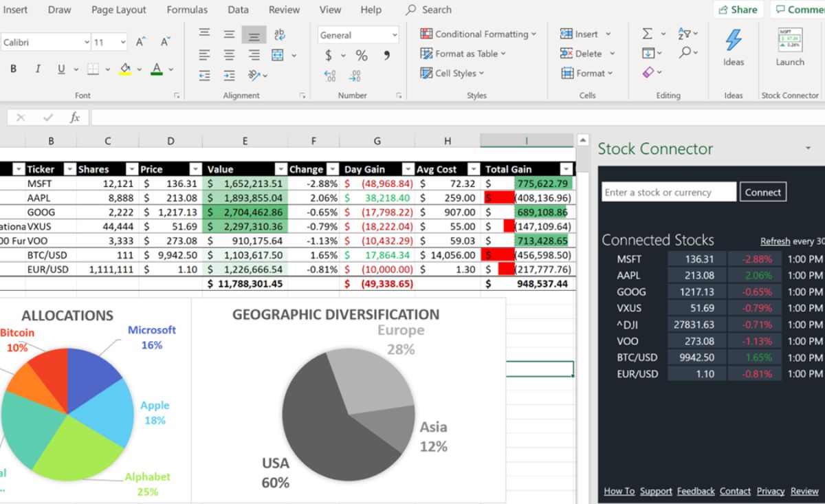Apply cell borders from the ribbon
This screenshot has width=825, height=504.
(x=92, y=69)
